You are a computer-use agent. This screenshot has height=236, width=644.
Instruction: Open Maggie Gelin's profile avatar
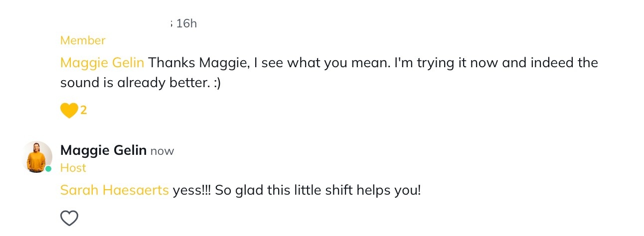coord(37,157)
